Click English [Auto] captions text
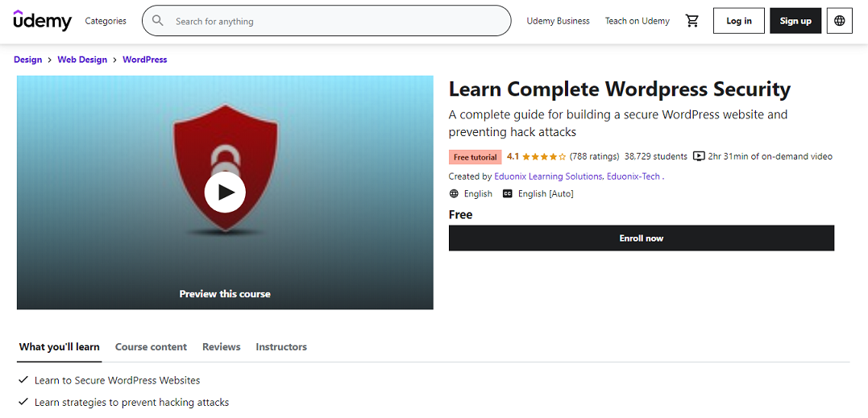This screenshot has height=418, width=868. pyautogui.click(x=546, y=193)
